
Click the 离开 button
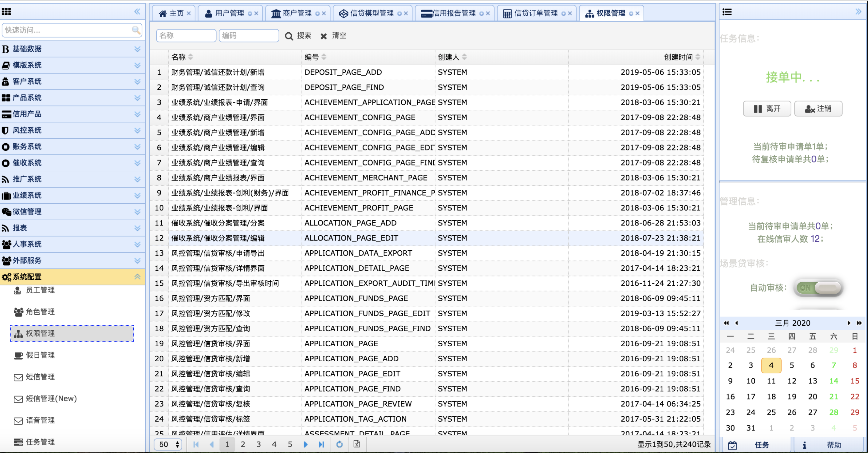pos(767,108)
